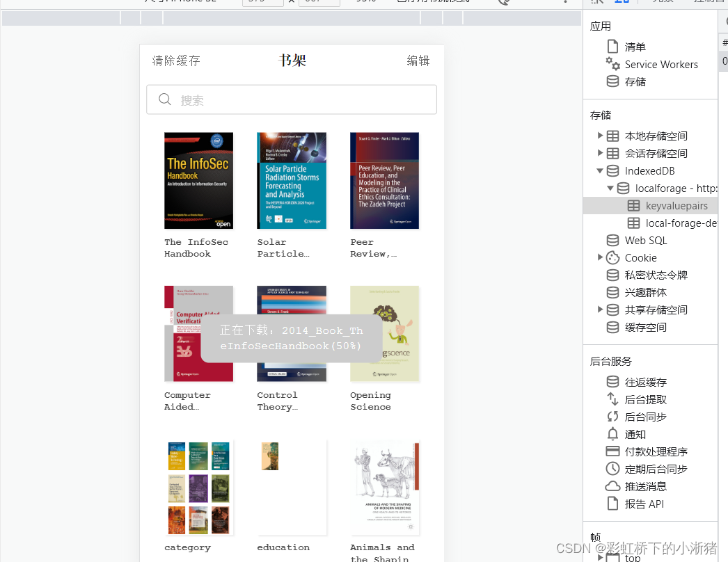This screenshot has height=562, width=728.
Task: Collapse the localforage database node
Action: click(x=610, y=188)
